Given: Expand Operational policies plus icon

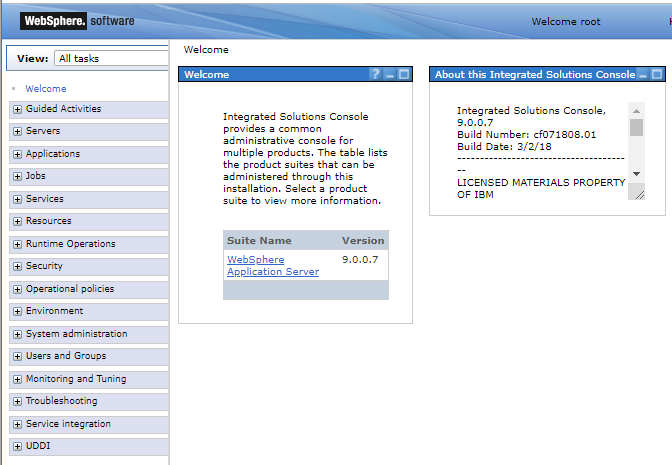Looking at the screenshot, I should 17,289.
